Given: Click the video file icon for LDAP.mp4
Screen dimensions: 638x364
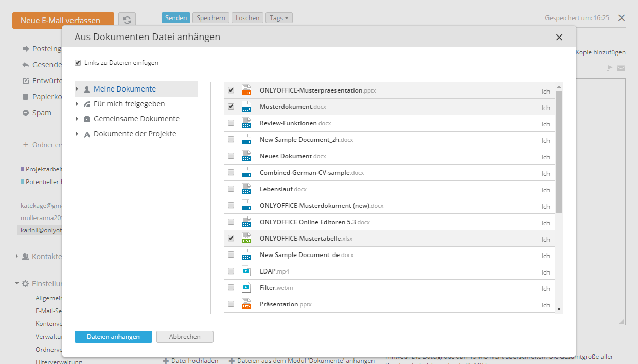Looking at the screenshot, I should tap(246, 271).
